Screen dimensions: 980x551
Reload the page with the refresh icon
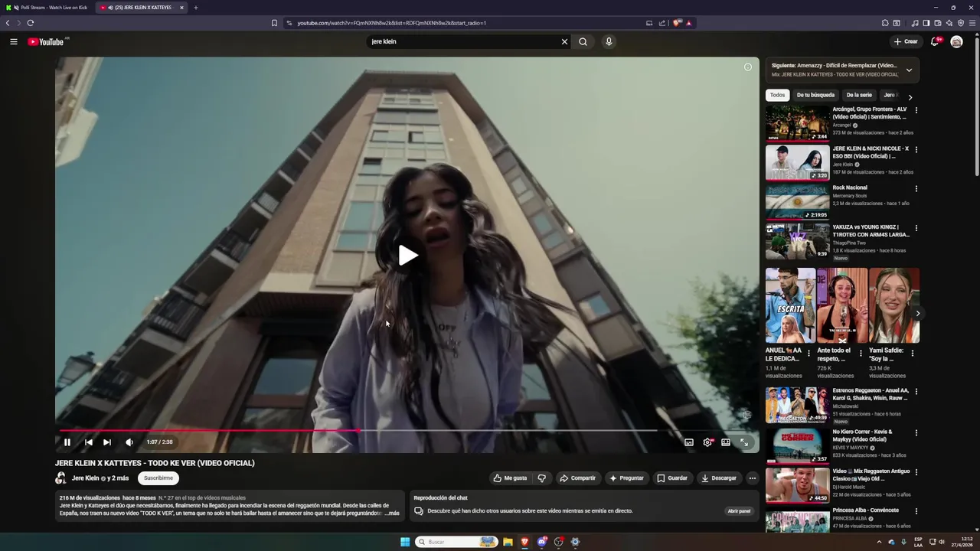31,23
